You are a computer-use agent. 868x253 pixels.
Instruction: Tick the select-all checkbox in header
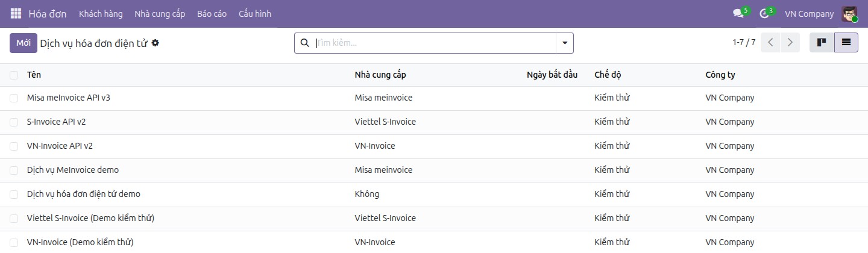tap(14, 75)
